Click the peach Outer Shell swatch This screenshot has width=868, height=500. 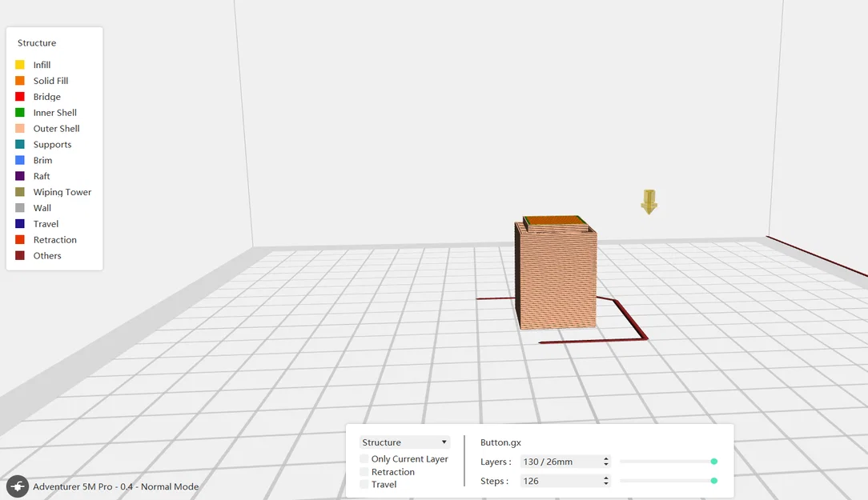click(x=20, y=128)
